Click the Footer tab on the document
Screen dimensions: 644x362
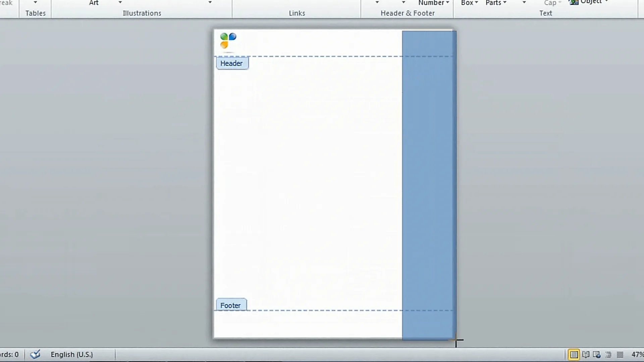(231, 305)
